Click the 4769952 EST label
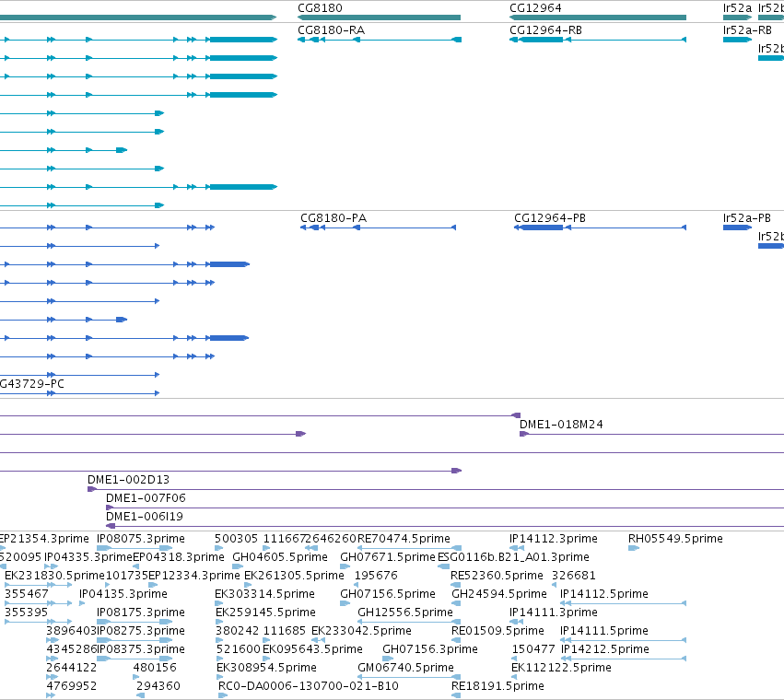This screenshot has height=700, width=784. (x=72, y=686)
